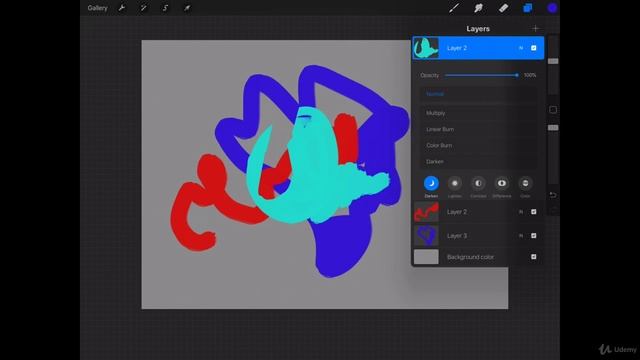Tap the blue Layer 3 thumbnail
640x360 pixels.
tap(426, 236)
